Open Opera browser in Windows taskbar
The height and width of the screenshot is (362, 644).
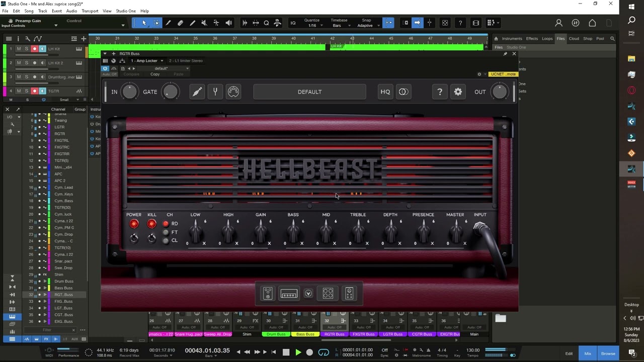tap(631, 90)
